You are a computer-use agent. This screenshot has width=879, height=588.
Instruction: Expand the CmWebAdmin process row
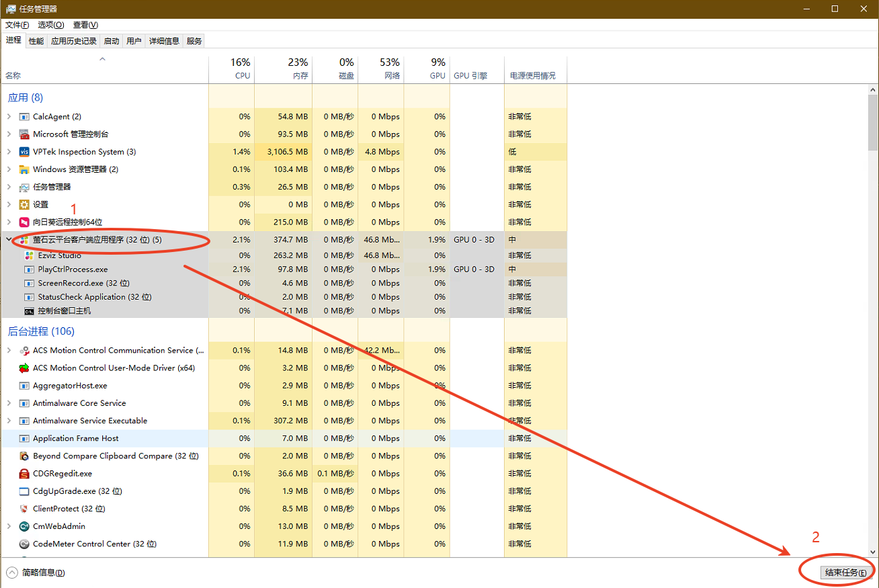pos(9,526)
